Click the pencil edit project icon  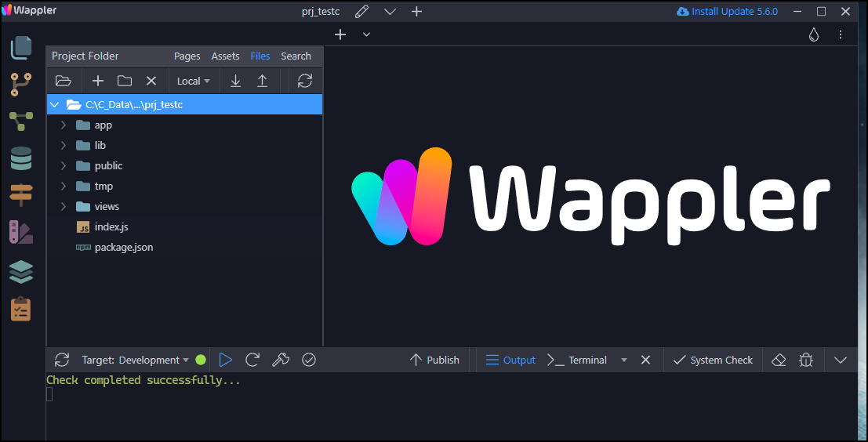[362, 11]
